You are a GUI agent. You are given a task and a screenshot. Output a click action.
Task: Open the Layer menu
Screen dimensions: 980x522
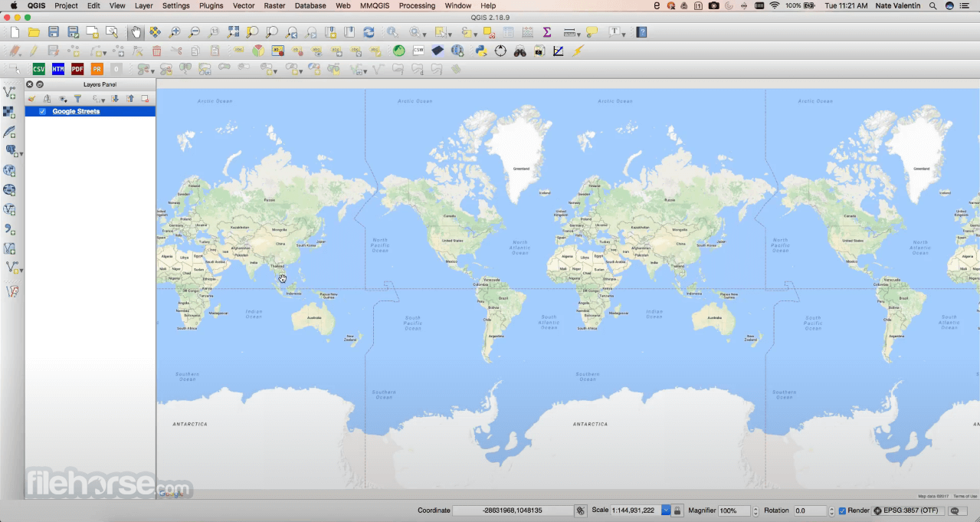[143, 5]
